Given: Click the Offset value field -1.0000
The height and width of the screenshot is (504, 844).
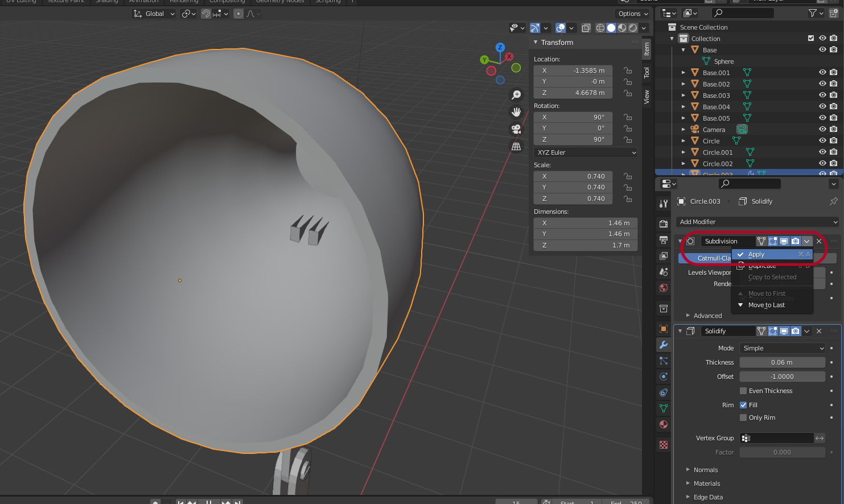Looking at the screenshot, I should pyautogui.click(x=783, y=377).
